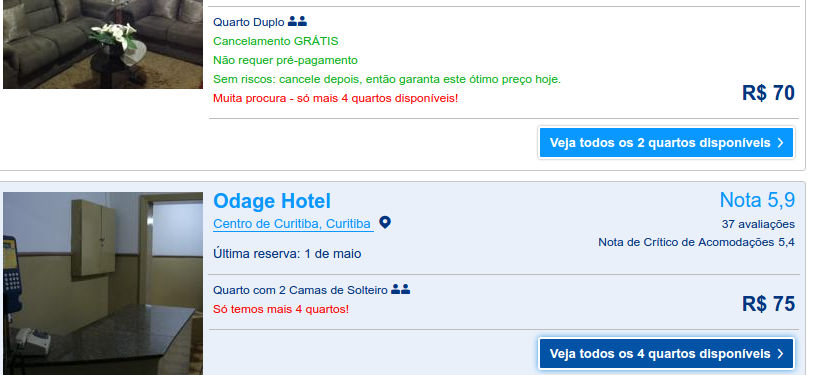Open the Odage Hotel title link

click(272, 201)
